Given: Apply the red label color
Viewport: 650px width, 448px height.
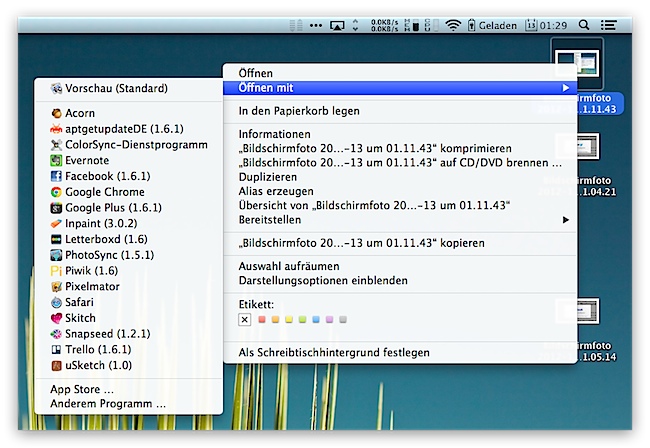Looking at the screenshot, I should click(264, 320).
